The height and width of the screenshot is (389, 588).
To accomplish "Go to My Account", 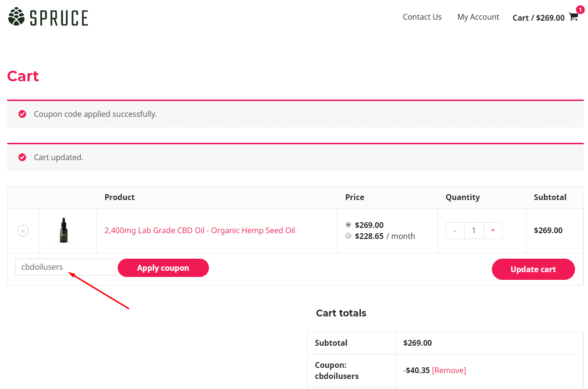I will coord(478,17).
